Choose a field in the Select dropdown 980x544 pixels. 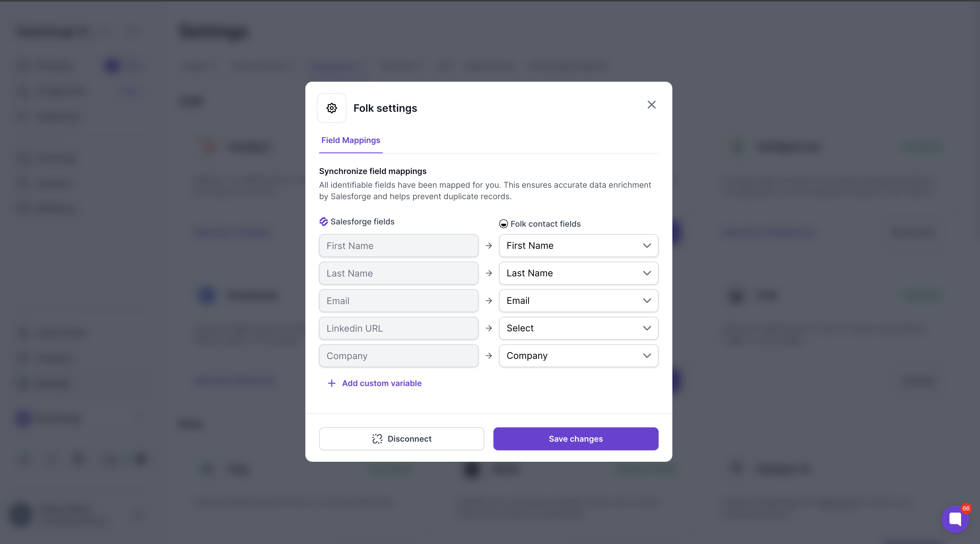coord(578,328)
